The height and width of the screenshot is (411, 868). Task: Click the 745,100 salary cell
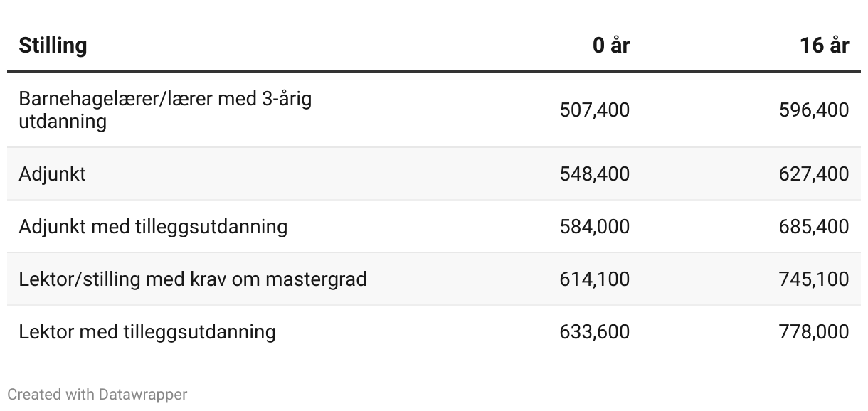click(x=813, y=279)
